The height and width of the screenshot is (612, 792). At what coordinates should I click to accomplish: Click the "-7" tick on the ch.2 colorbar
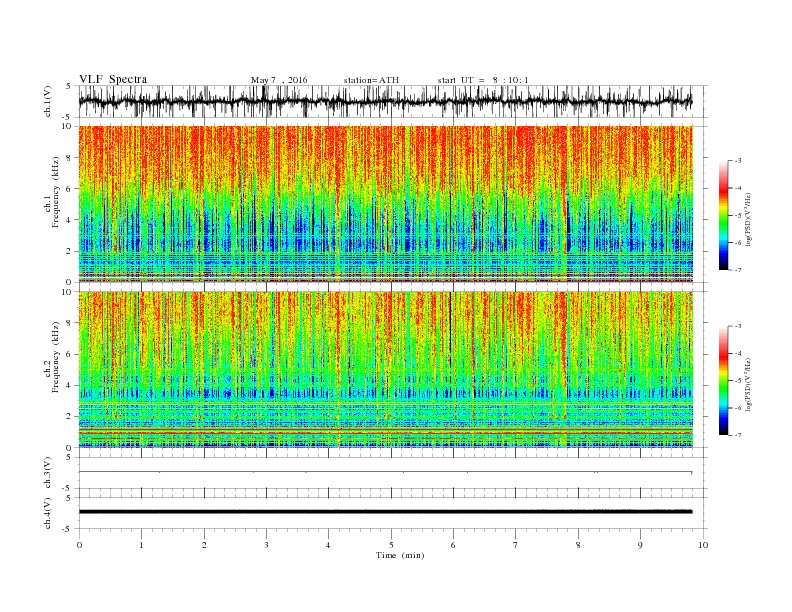pyautogui.click(x=737, y=435)
